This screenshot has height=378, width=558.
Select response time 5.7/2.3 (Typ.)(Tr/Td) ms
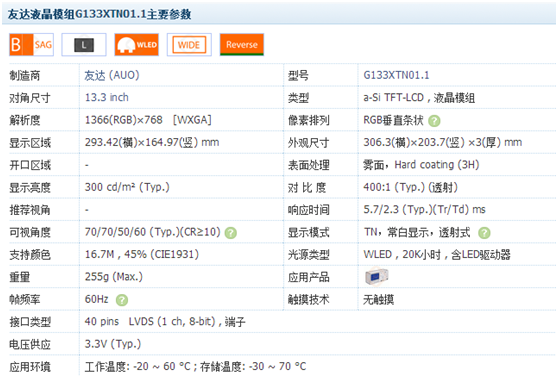(424, 209)
